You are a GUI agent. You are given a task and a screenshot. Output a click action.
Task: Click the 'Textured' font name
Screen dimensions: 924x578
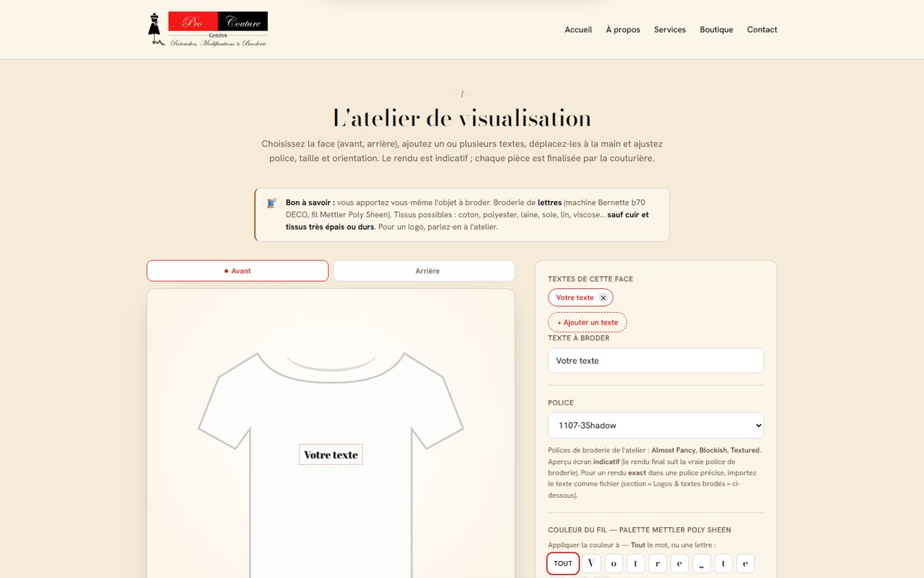point(745,450)
